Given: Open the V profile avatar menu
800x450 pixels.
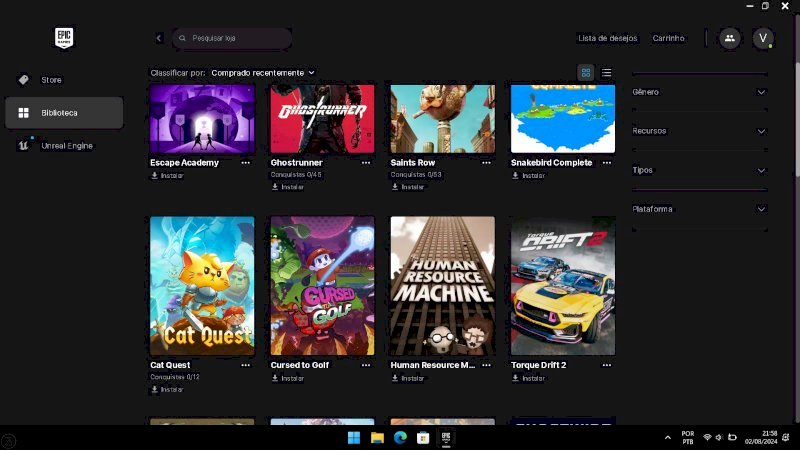Looking at the screenshot, I should click(763, 38).
